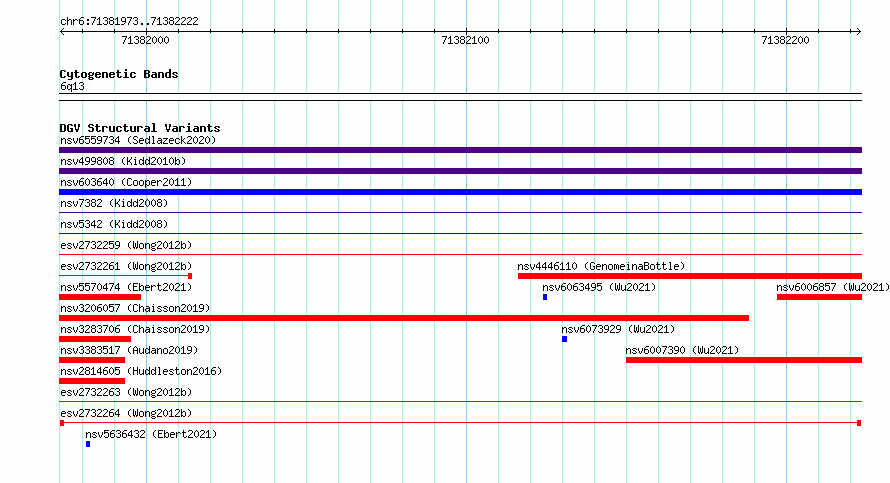Click the small blue nsv6073929 marker
Image resolution: width=890 pixels, height=483 pixels.
point(565,339)
